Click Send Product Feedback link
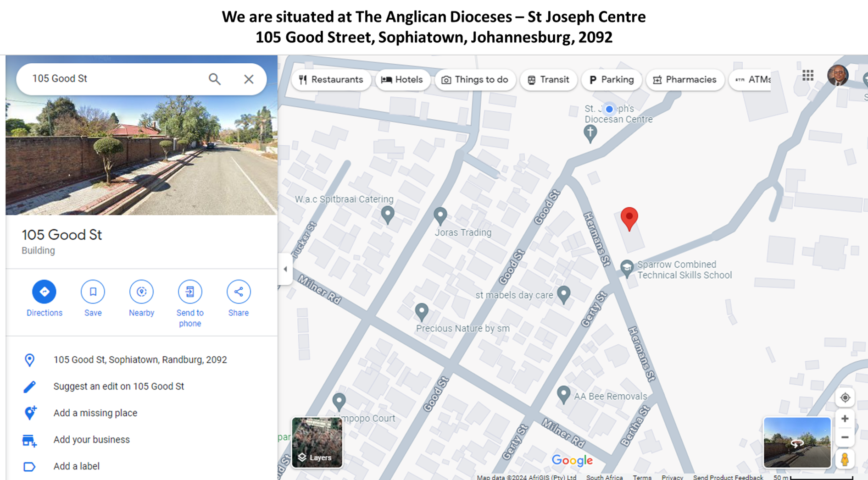Image resolution: width=868 pixels, height=480 pixels. point(728,477)
